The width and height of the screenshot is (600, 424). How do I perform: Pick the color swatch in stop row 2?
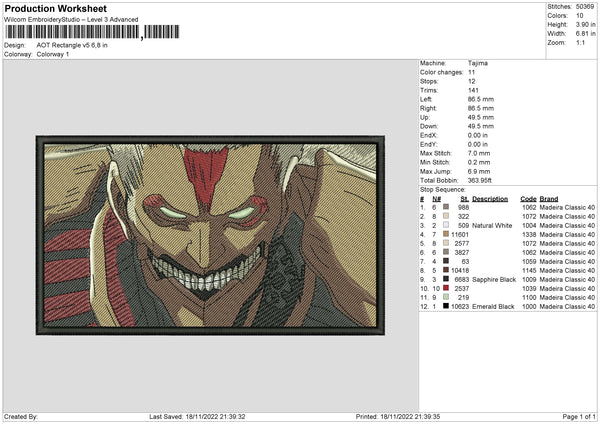point(446,216)
